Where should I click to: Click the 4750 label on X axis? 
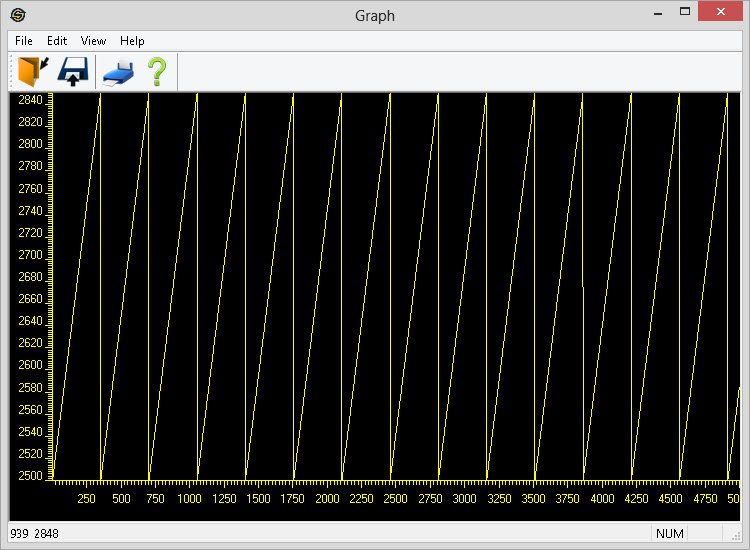tap(705, 499)
